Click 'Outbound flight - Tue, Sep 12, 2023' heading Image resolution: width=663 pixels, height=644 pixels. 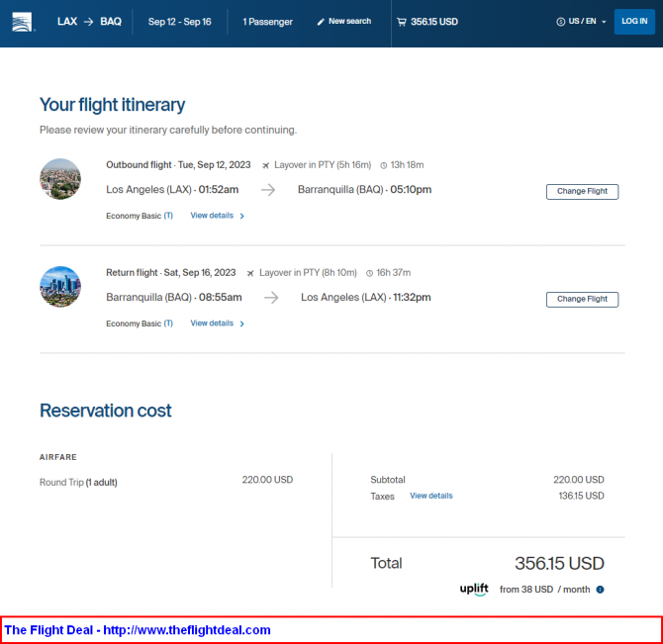178,165
